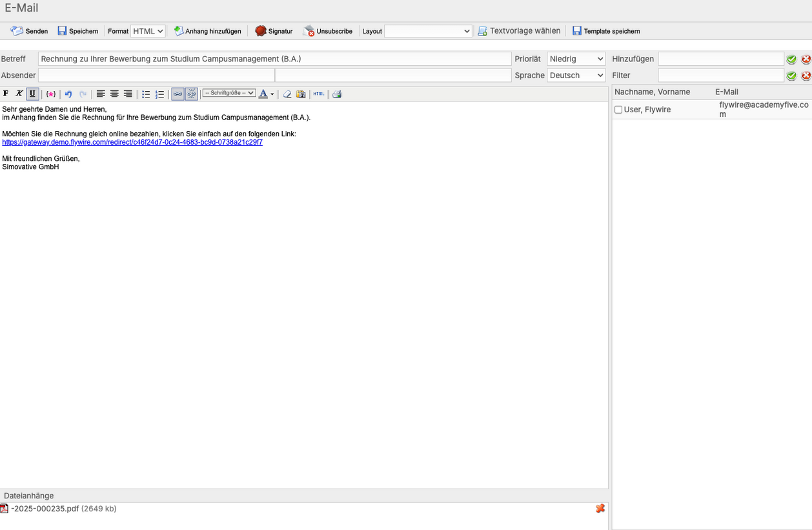Open the Priorität dropdown set to Niedrig

576,59
